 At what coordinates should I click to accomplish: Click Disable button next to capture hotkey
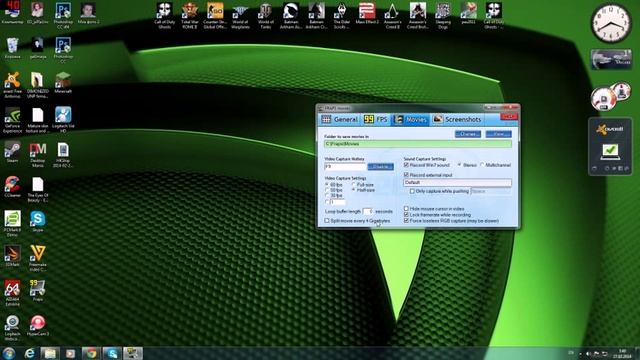[380, 167]
